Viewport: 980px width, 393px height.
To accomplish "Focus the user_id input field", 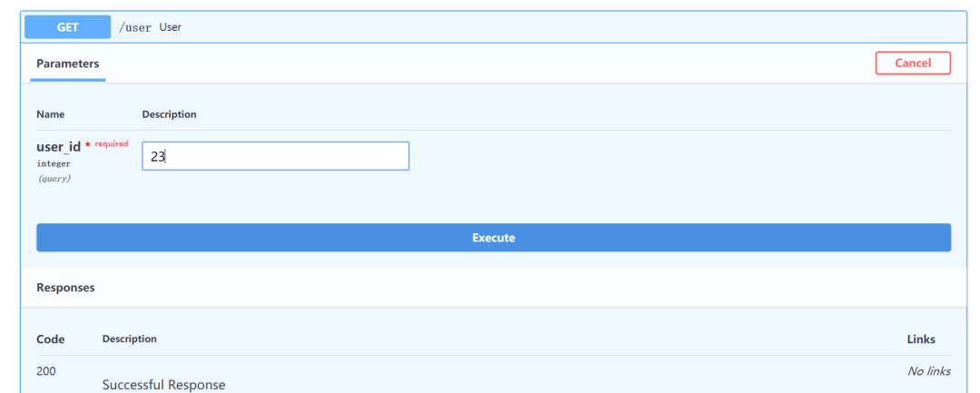I will (275, 156).
